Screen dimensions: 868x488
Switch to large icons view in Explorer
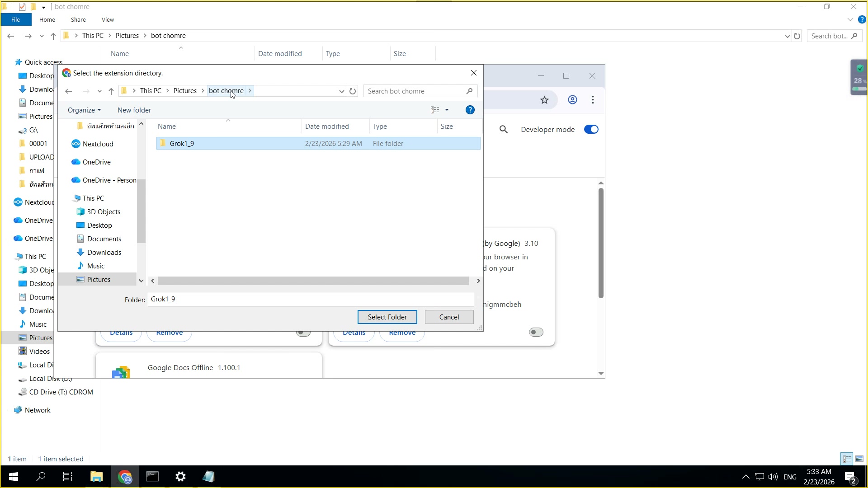tap(859, 459)
